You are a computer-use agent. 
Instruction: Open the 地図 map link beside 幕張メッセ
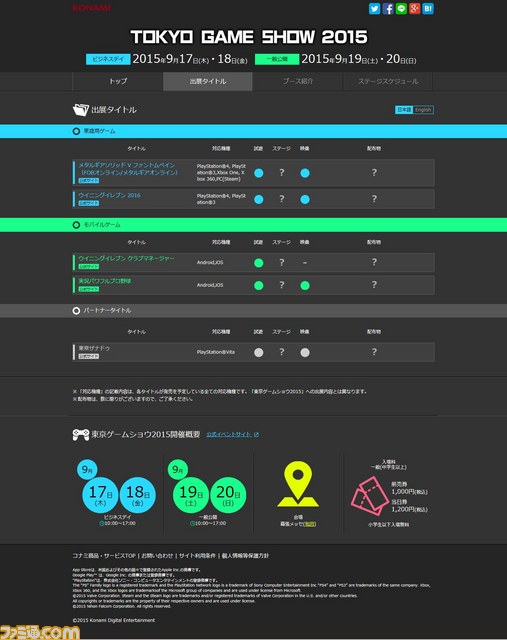[310, 524]
